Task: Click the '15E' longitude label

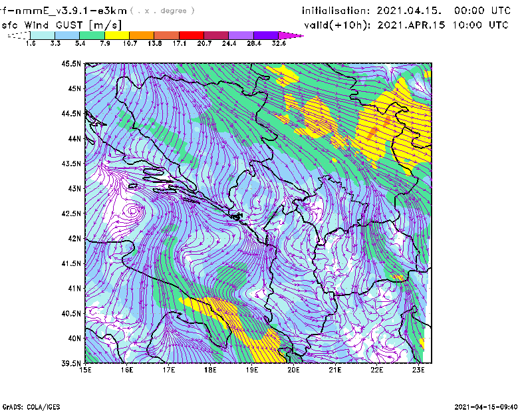Action: tap(85, 370)
